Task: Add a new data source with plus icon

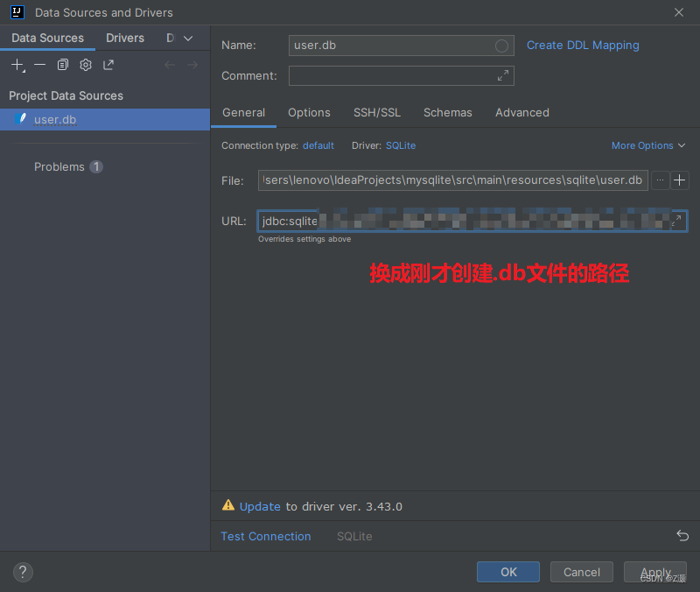Action: point(17,65)
